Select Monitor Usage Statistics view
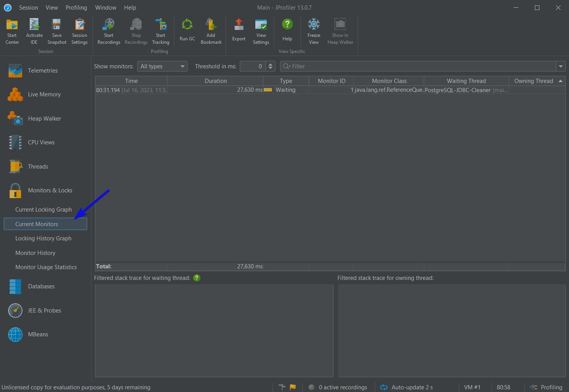The height and width of the screenshot is (392, 569). [46, 267]
